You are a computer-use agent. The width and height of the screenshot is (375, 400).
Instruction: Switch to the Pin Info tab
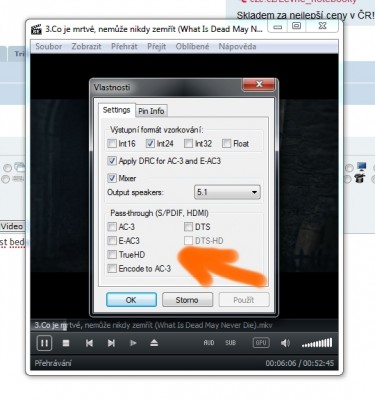151,111
